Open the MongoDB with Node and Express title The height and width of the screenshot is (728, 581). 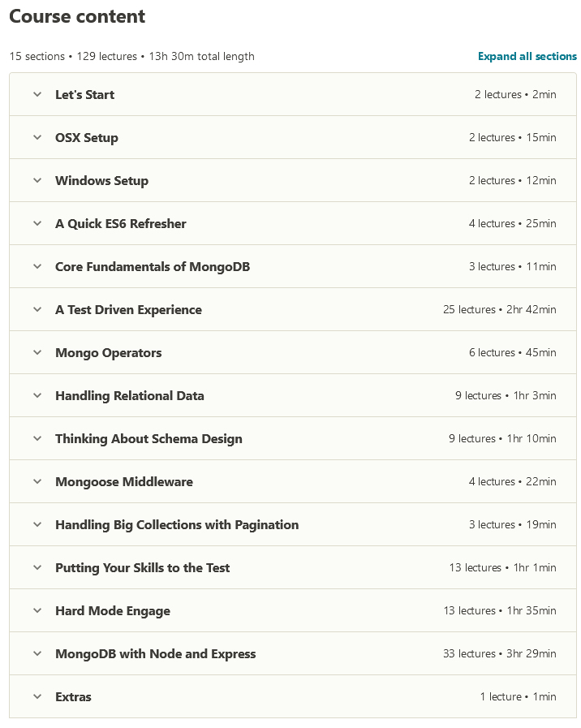point(155,654)
